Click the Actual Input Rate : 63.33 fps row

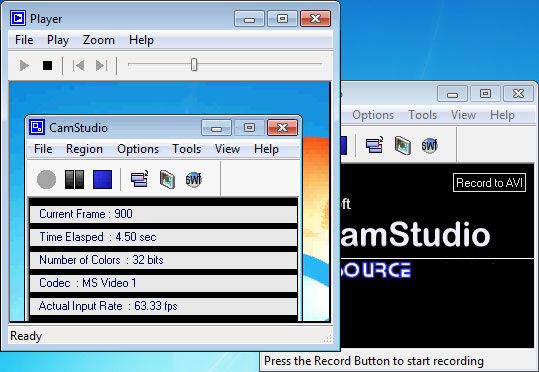[164, 306]
